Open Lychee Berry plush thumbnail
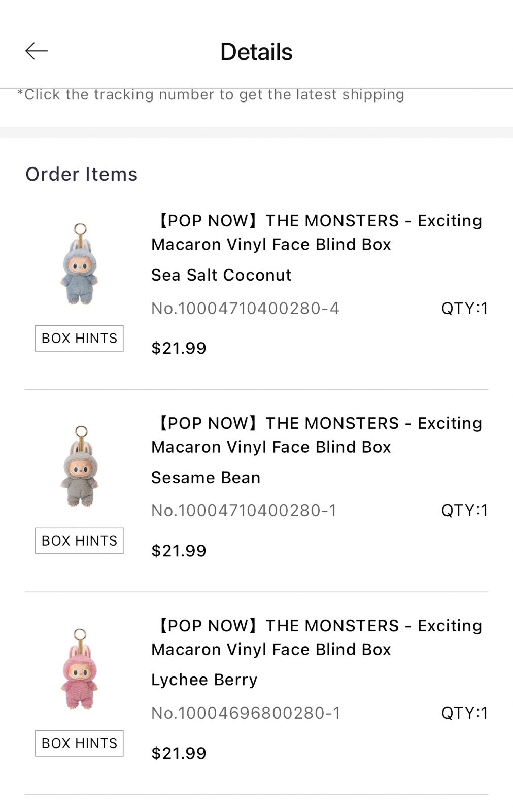Viewport: 513px width, 812px height. (80, 669)
